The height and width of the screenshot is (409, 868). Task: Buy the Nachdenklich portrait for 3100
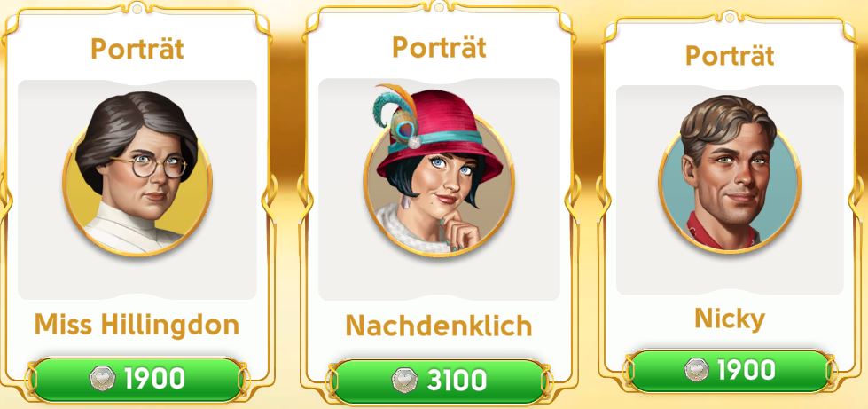[x=439, y=381]
